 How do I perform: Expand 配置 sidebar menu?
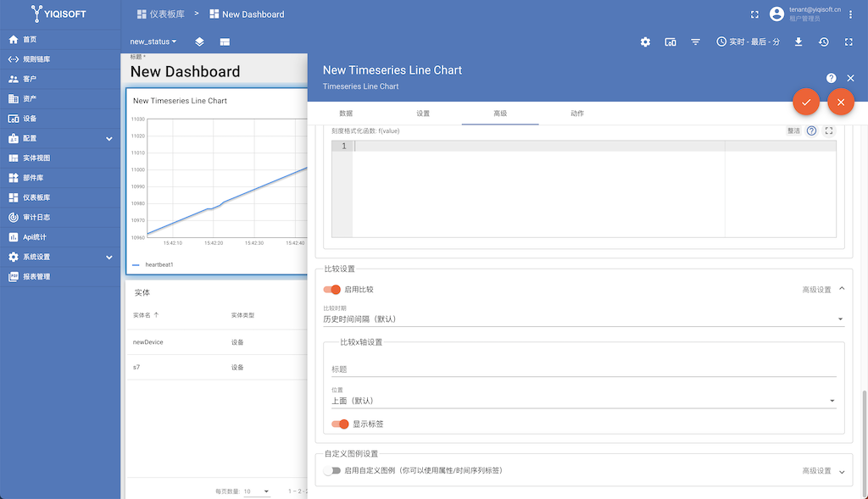pos(60,138)
